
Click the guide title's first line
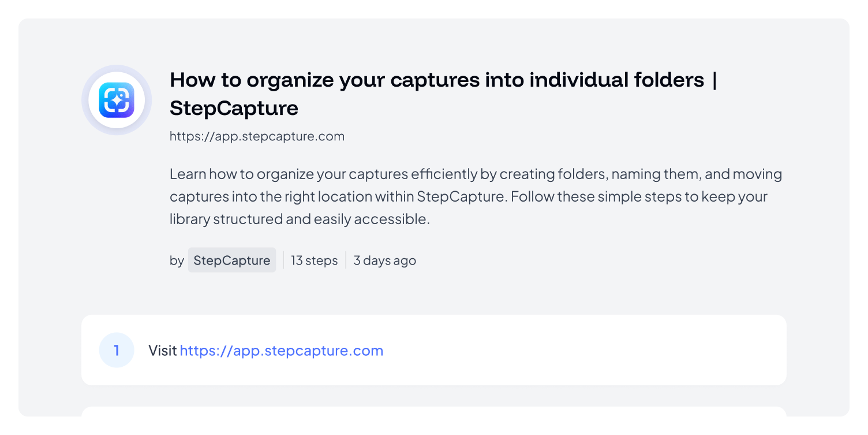443,80
